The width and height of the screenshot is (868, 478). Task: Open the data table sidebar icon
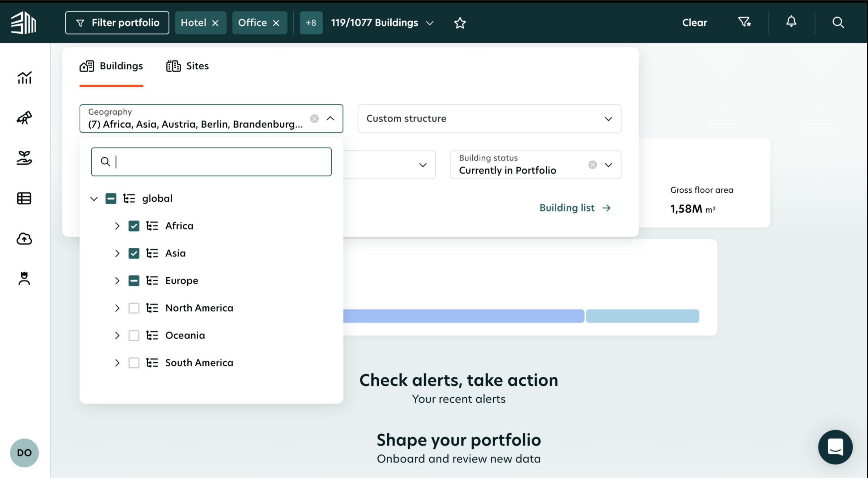24,198
